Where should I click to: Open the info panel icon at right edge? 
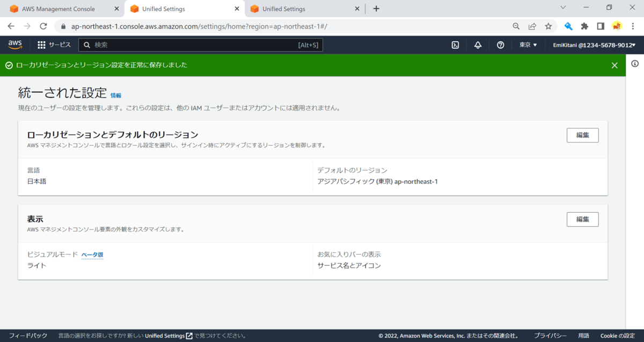tap(635, 63)
